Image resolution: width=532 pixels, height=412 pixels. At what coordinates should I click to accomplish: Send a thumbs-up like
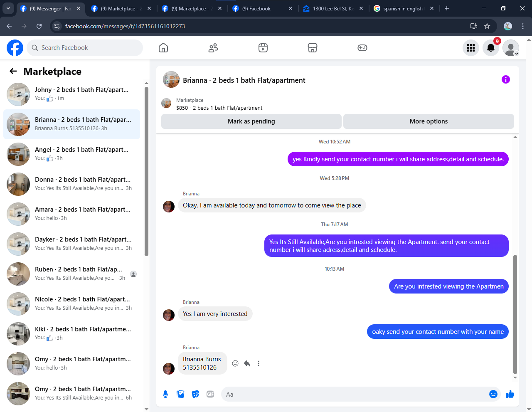pos(510,394)
